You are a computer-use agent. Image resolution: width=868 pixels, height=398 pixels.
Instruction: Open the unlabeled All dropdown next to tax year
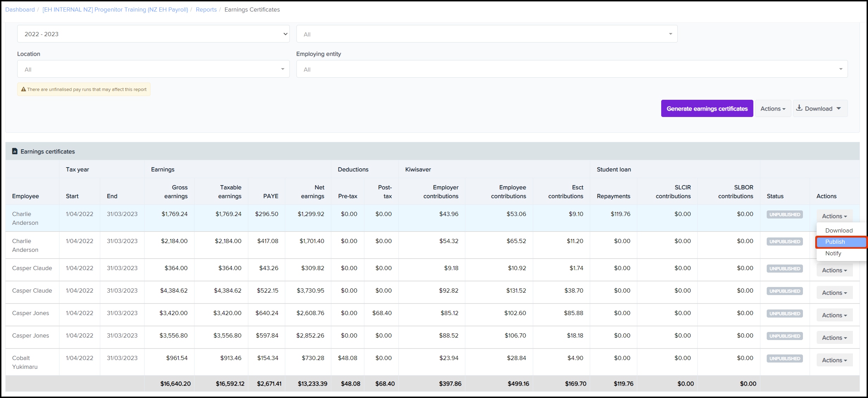487,34
